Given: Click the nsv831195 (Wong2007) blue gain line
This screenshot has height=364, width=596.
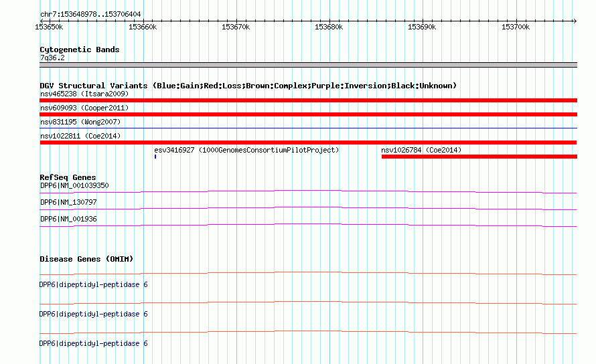Looking at the screenshot, I should [x=308, y=128].
